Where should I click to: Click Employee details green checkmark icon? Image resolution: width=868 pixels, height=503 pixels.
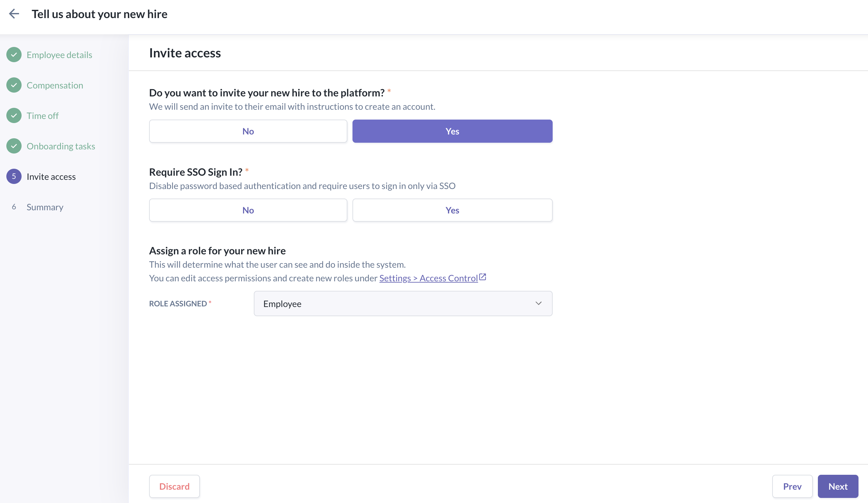14,55
